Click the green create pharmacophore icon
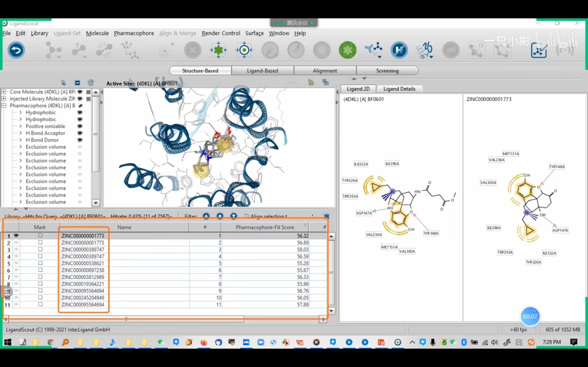 coord(348,50)
